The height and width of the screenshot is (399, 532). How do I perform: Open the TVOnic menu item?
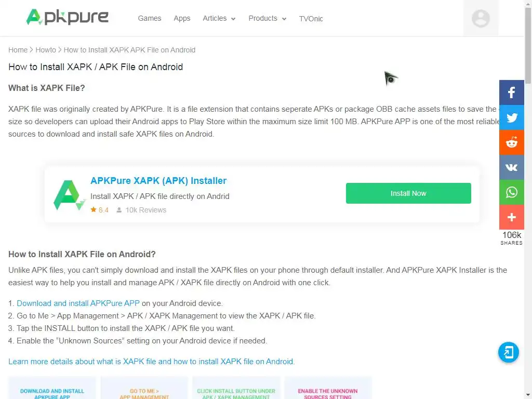(311, 19)
